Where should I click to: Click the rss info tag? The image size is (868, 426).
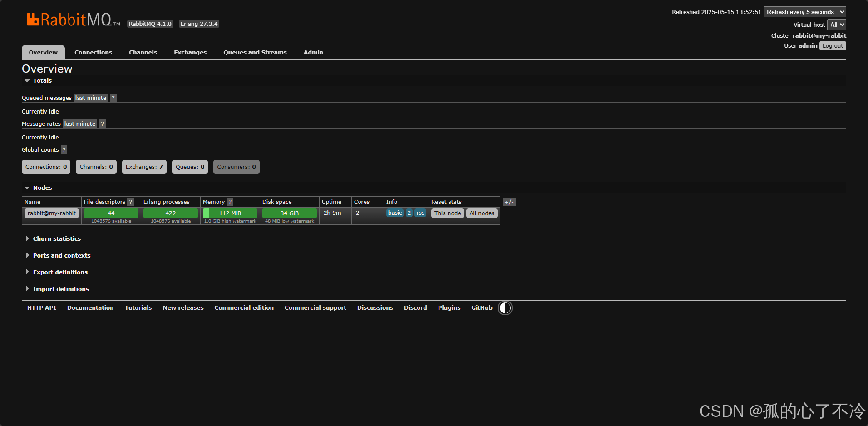(x=420, y=213)
